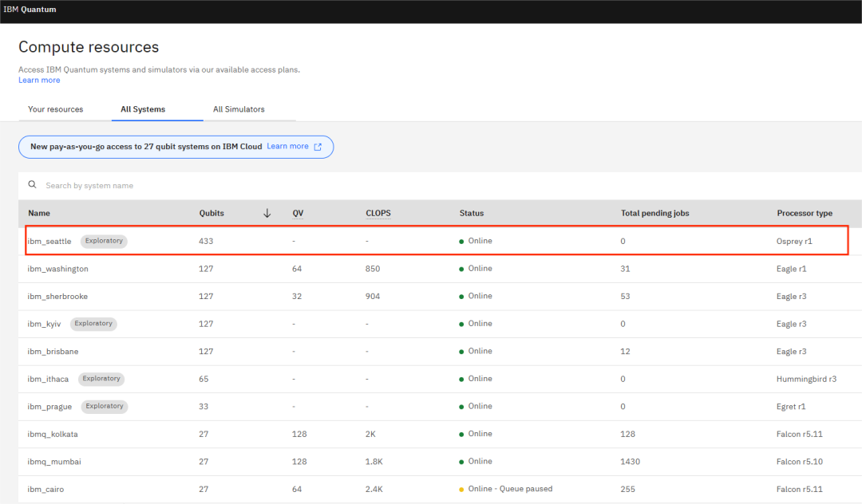Screen dimensions: 862x504
Task: Open the All Simulators tab
Action: pos(239,109)
